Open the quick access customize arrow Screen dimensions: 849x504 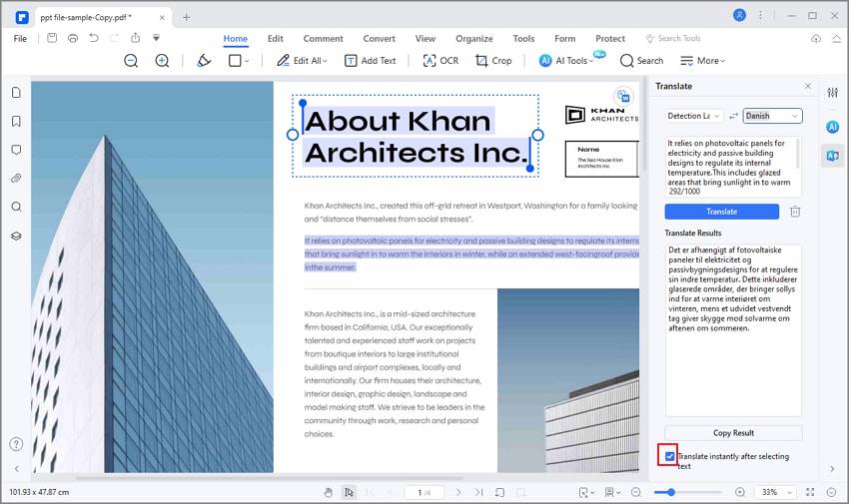156,38
